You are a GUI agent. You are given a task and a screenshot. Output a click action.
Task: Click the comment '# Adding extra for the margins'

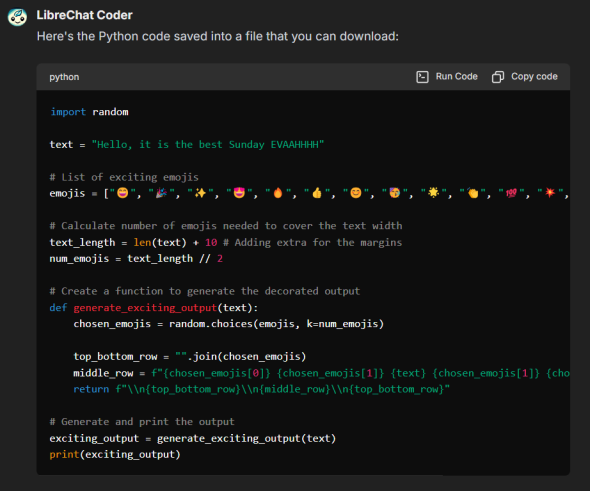point(313,242)
